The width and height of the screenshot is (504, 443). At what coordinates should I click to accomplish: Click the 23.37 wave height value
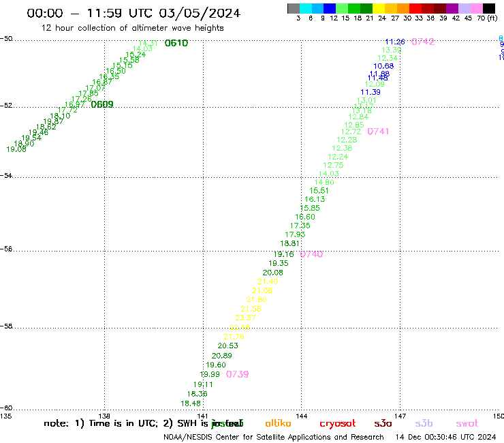coord(246,318)
